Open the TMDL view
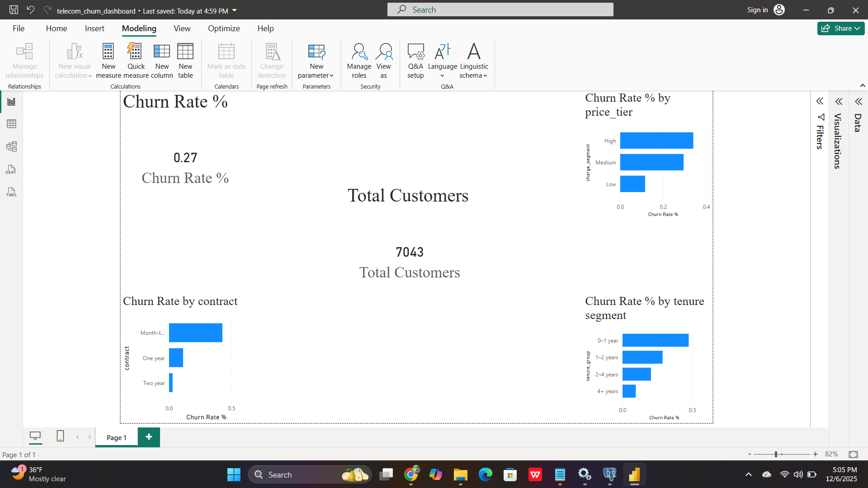The height and width of the screenshot is (488, 868). point(11,192)
